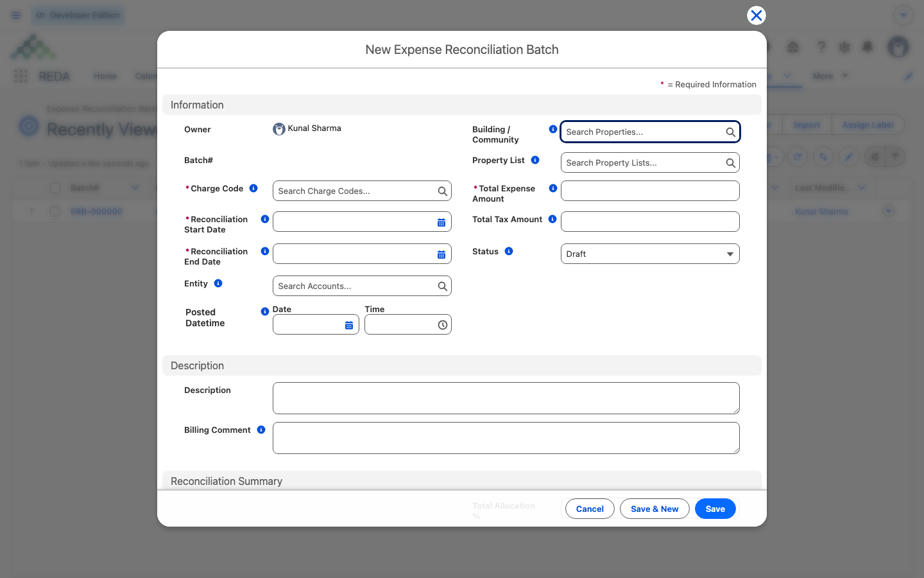Open the Batch# column sort menu chevron
The image size is (924, 578).
tap(135, 188)
